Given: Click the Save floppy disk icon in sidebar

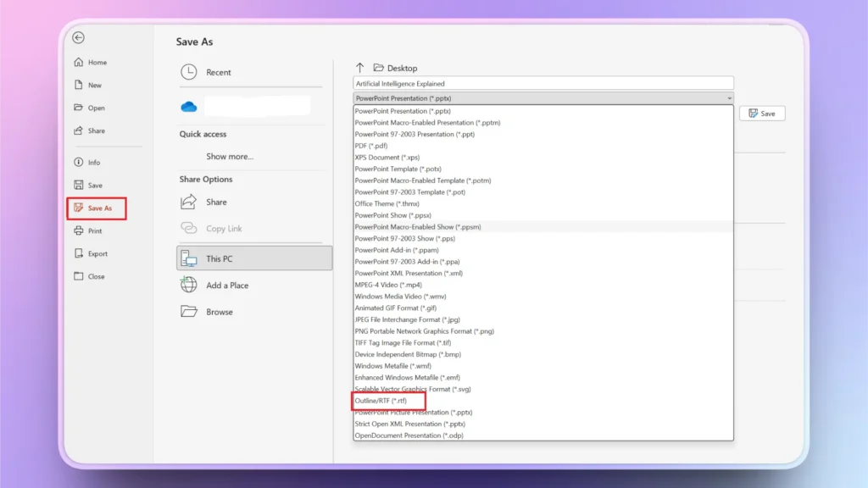Looking at the screenshot, I should [x=79, y=185].
